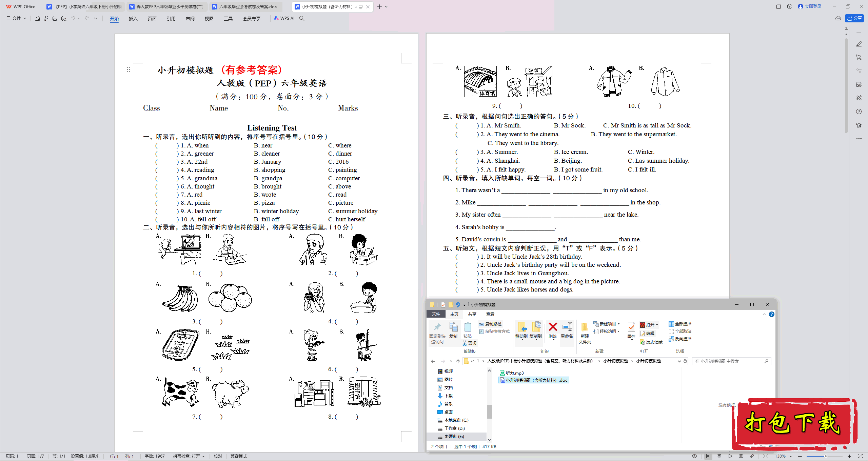The width and height of the screenshot is (868, 461).
Task: Expand the Explorer address bar history dropdown
Action: [x=679, y=361]
